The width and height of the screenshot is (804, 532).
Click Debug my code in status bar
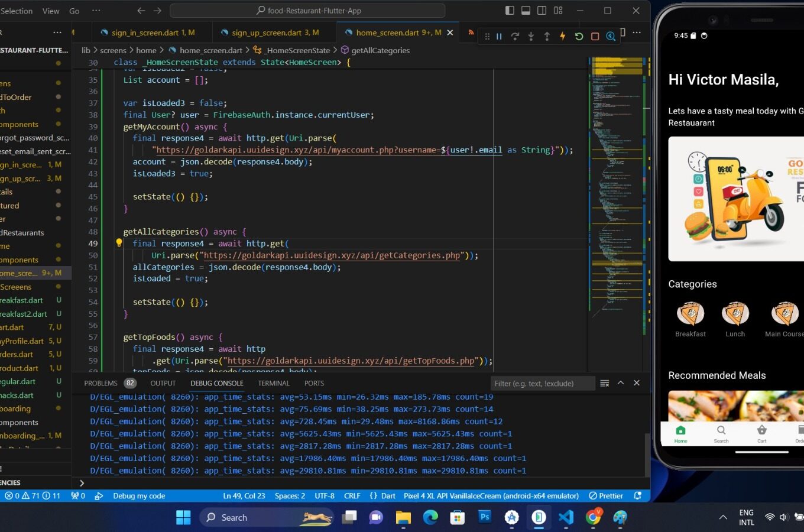(x=138, y=496)
